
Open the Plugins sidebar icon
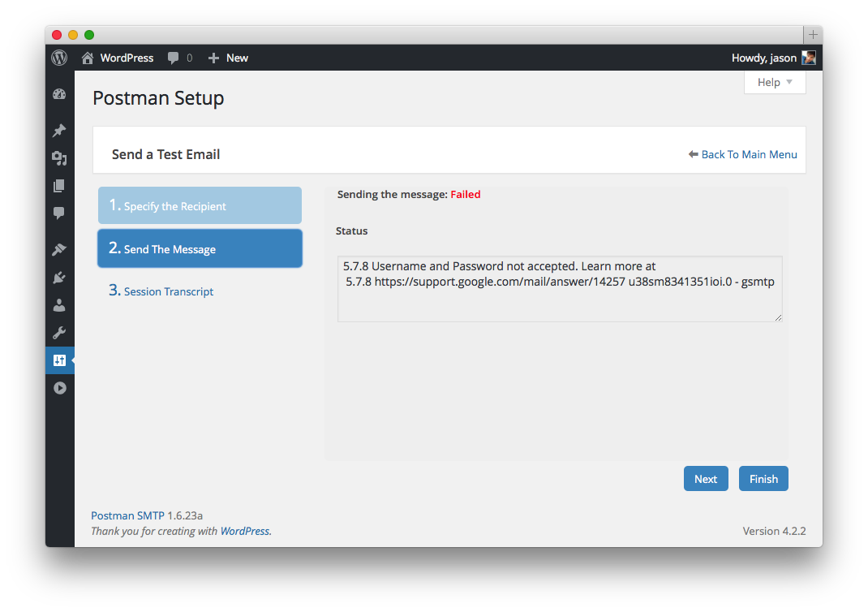(59, 278)
